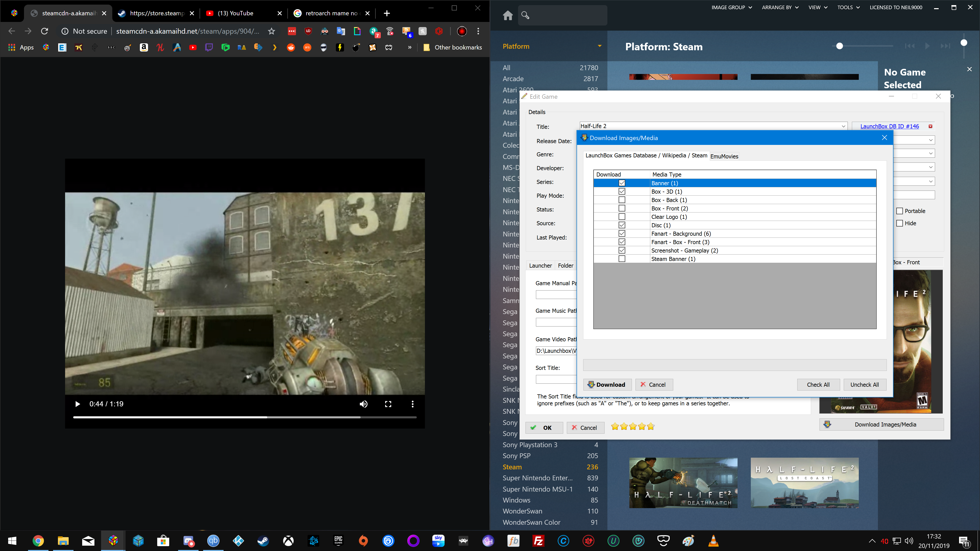The width and height of the screenshot is (980, 551).
Task: Enable the Hide checkbox in Edit Game
Action: tap(900, 223)
